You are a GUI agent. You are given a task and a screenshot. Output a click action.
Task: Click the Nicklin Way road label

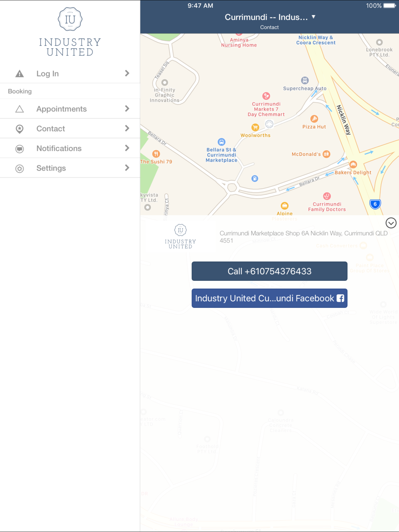[x=344, y=120]
